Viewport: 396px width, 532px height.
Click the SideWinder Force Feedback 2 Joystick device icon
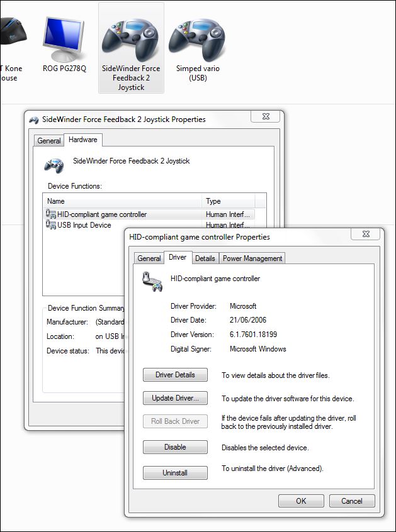pos(131,40)
